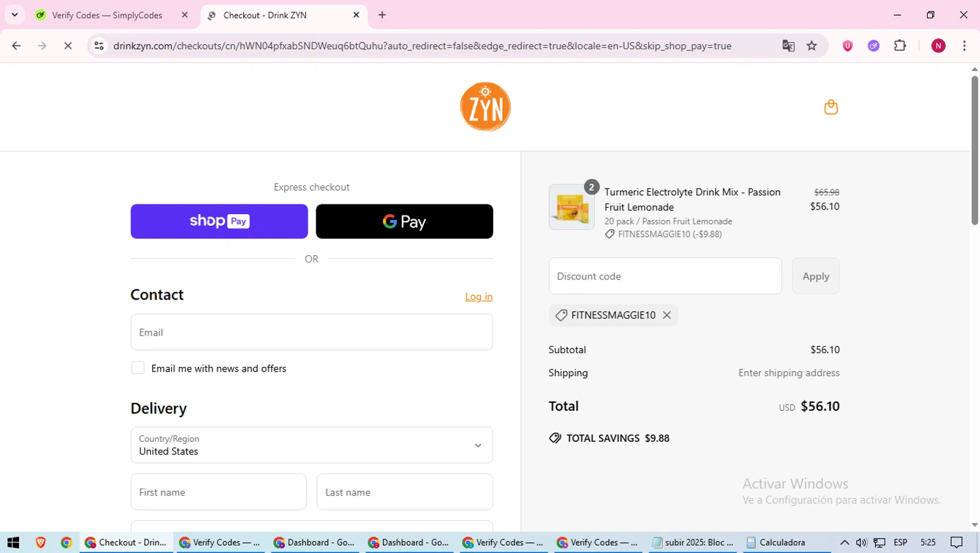Click the ZYN logo

click(x=485, y=106)
